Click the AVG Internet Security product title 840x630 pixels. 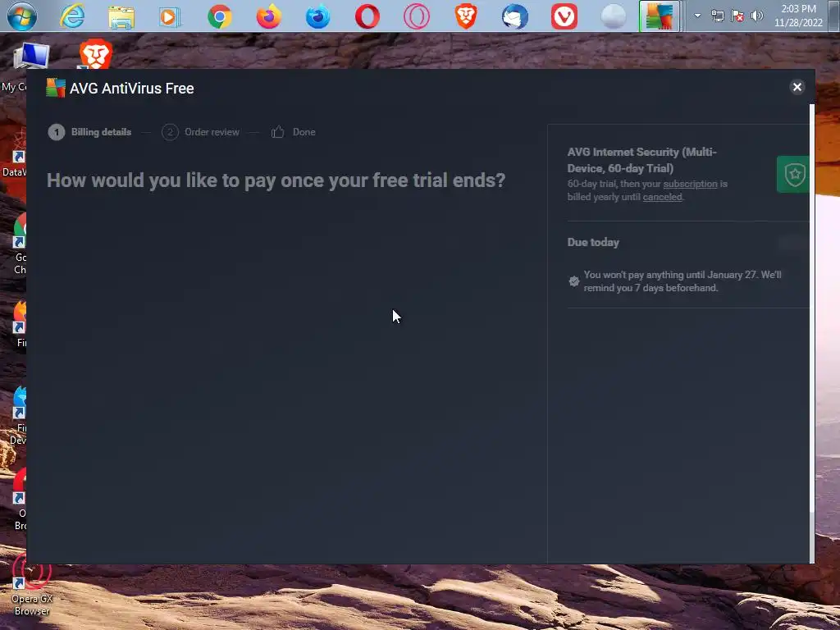click(x=641, y=160)
